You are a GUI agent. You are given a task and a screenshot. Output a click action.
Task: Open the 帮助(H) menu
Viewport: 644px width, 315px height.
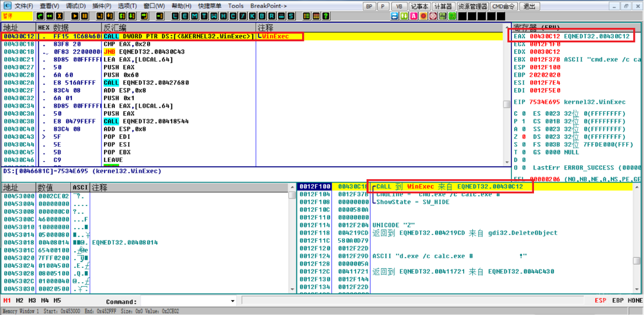[x=182, y=6]
